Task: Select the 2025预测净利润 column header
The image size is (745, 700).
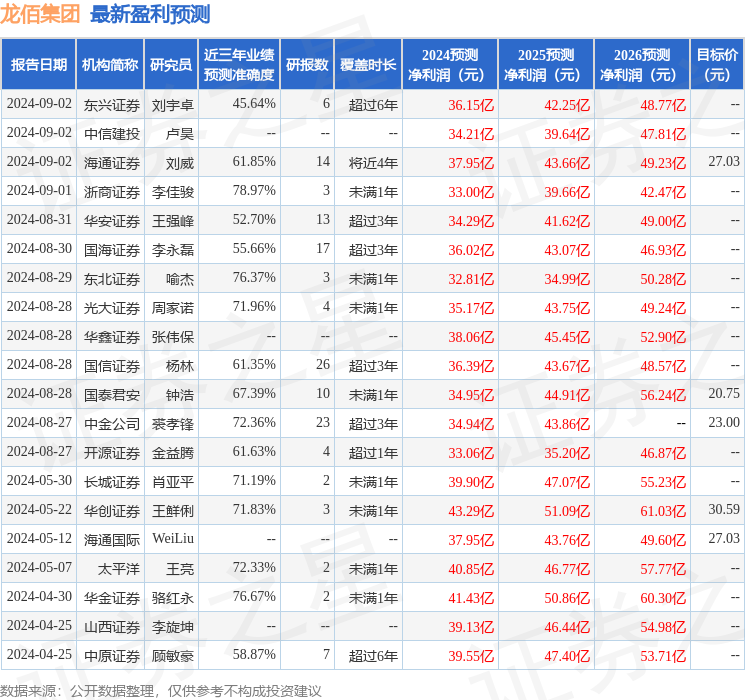Action: pos(546,65)
